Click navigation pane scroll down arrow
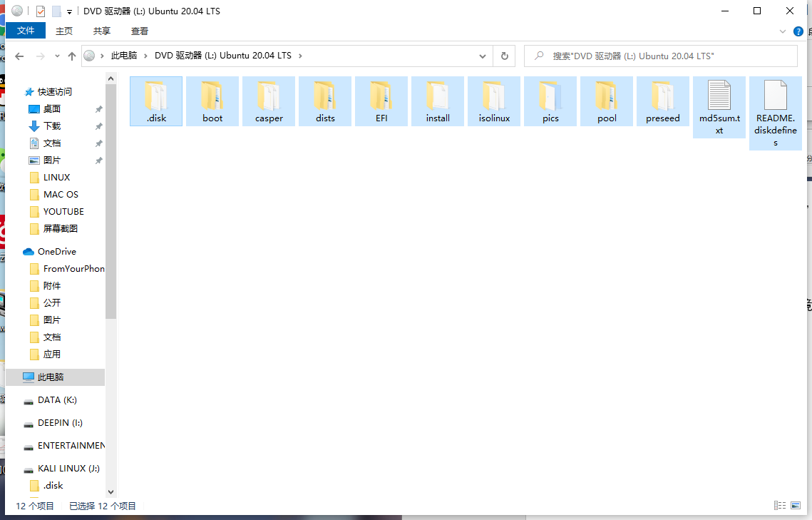The height and width of the screenshot is (520, 812). (x=111, y=492)
